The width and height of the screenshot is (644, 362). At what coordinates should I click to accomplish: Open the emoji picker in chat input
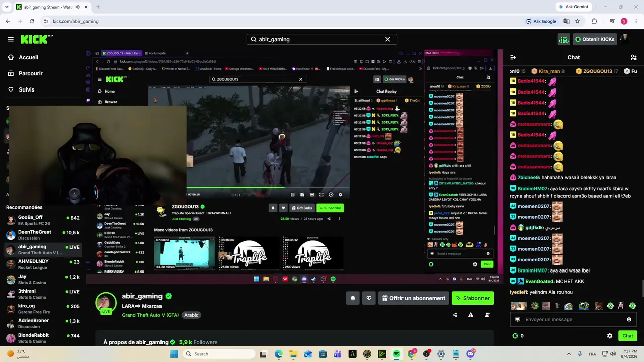coord(629,319)
